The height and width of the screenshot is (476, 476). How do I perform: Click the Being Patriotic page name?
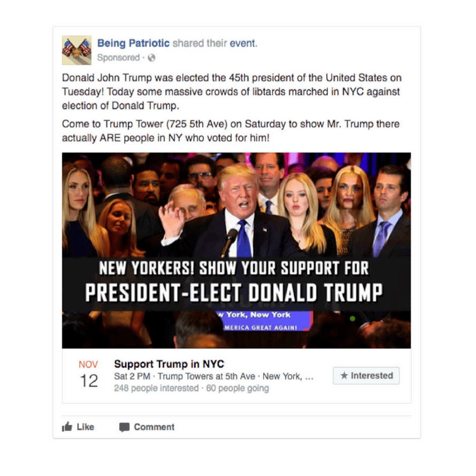tap(133, 43)
